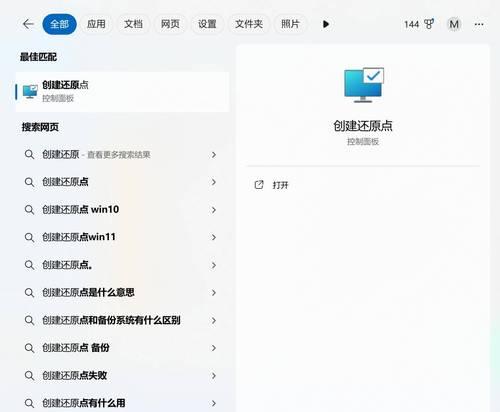Image resolution: width=500 pixels, height=412 pixels.
Task: Expand the 创建还原点 win10 suggestion chevron
Action: [214, 210]
